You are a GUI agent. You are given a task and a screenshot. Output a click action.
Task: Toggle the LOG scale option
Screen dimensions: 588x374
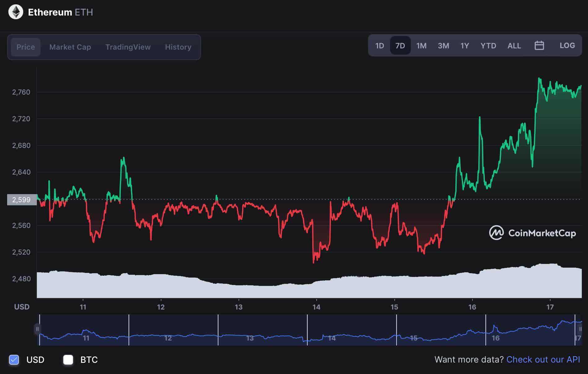coord(567,46)
